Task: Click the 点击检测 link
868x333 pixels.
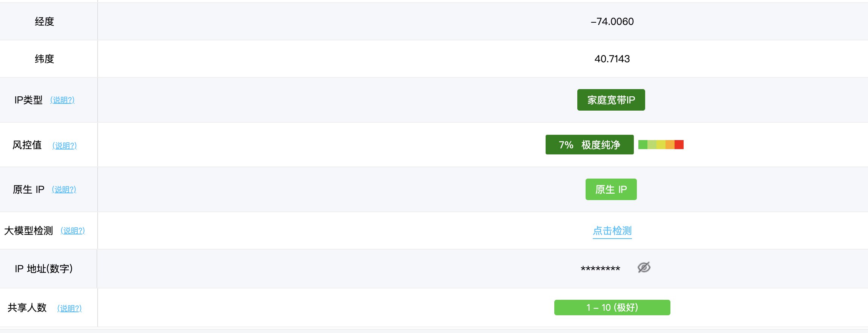Action: (612, 231)
